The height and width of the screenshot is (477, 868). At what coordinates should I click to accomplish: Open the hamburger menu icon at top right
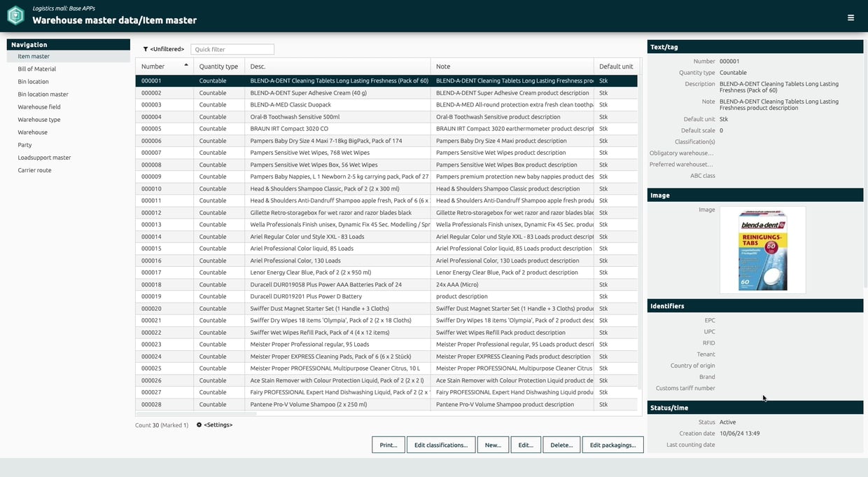coord(850,18)
